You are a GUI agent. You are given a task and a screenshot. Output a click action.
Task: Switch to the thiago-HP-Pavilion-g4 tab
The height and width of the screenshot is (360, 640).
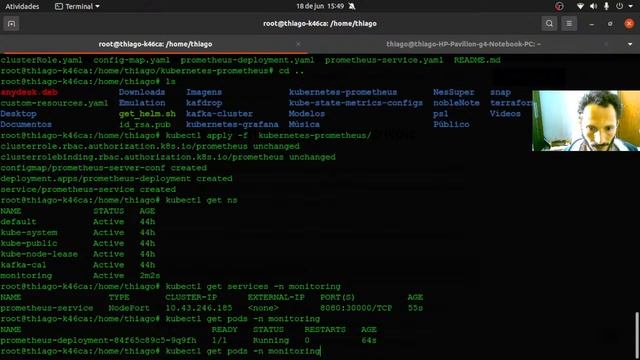point(464,44)
